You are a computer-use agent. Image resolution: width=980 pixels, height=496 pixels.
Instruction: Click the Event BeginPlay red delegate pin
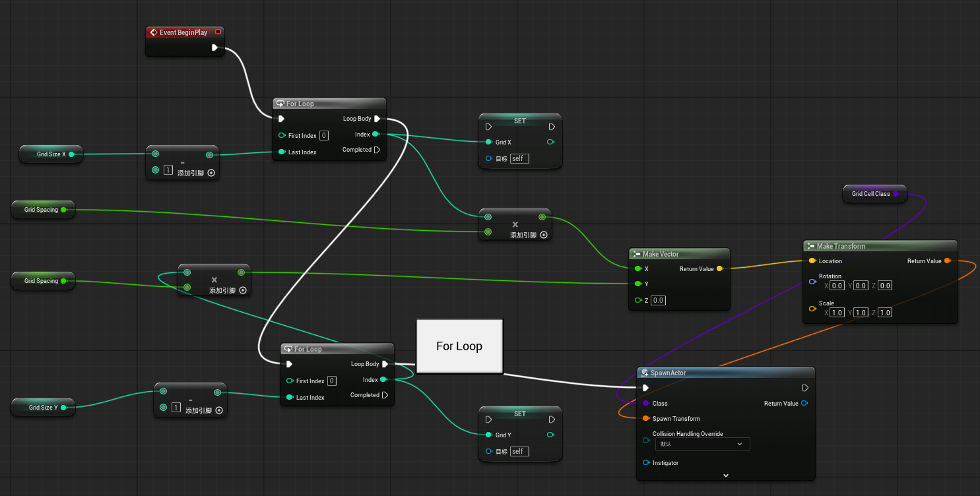[218, 32]
